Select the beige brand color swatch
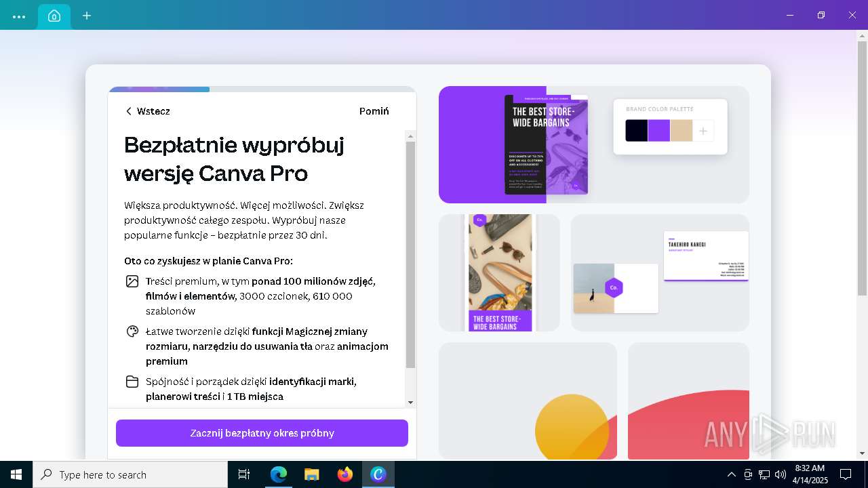Screen dimensions: 868x488 tap(682, 131)
